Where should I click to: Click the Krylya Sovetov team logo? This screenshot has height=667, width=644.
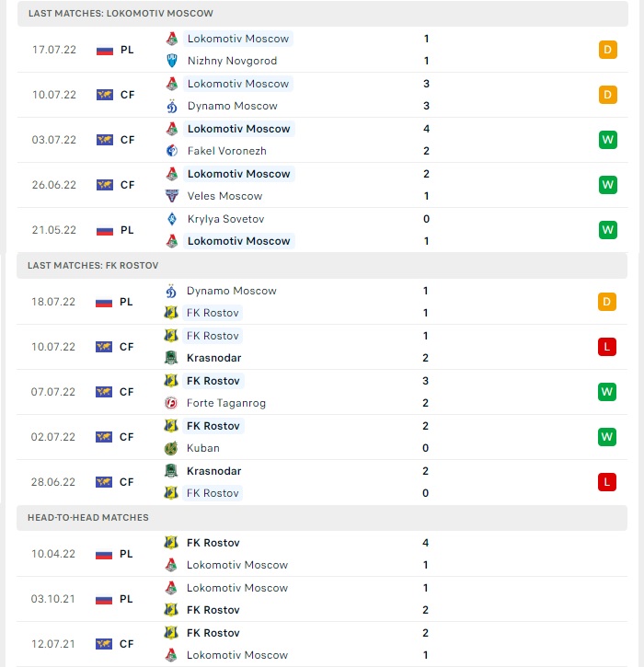[172, 219]
